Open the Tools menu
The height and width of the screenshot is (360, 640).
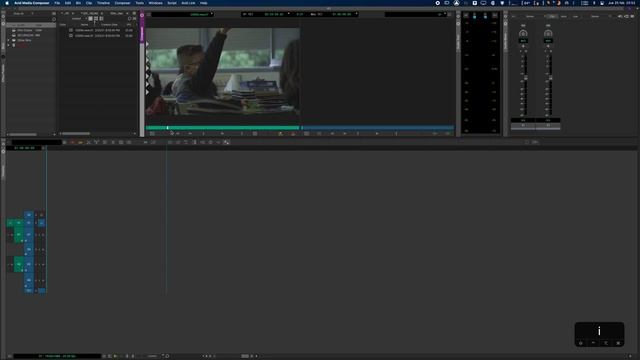pyautogui.click(x=140, y=3)
